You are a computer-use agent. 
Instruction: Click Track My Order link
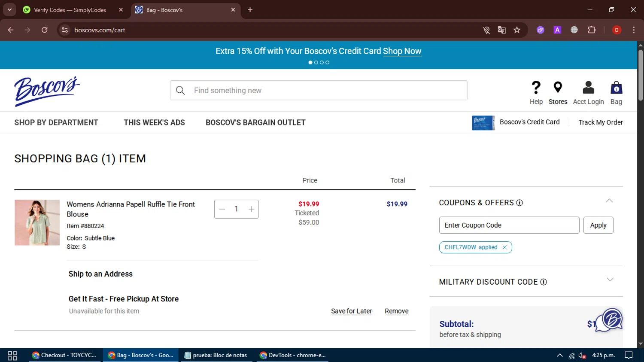pos(600,122)
